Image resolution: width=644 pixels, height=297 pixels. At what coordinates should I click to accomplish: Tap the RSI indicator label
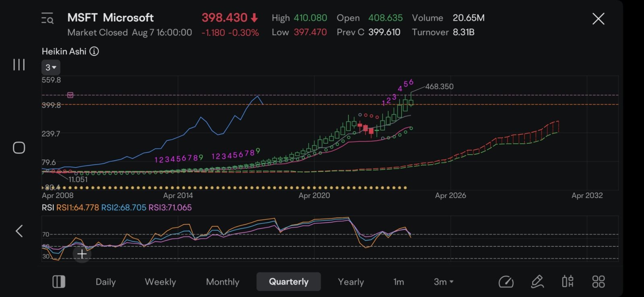tap(47, 208)
